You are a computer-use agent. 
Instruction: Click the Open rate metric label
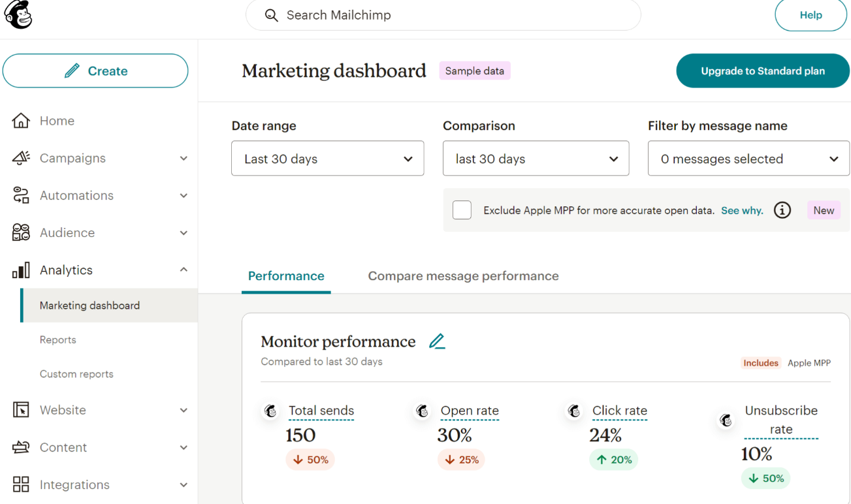pos(470,411)
